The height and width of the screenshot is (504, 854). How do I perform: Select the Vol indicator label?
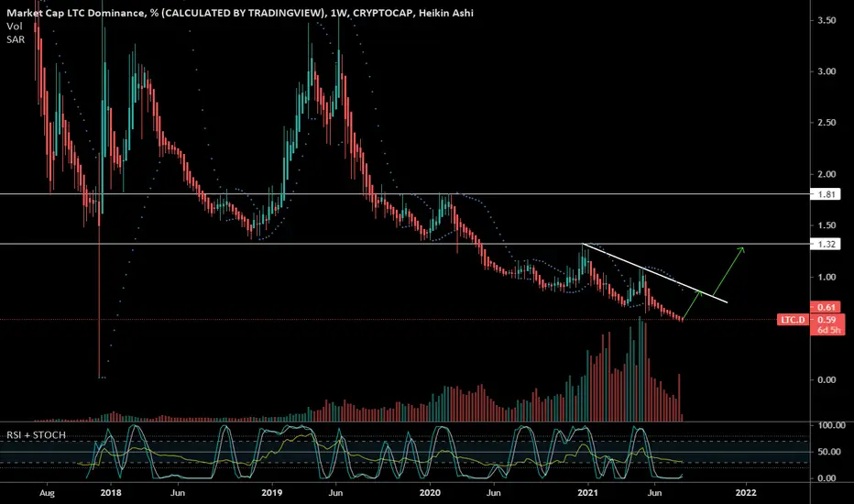click(14, 27)
